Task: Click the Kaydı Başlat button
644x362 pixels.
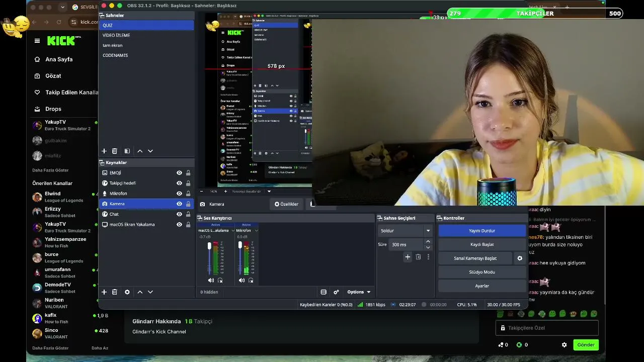Action: (482, 244)
